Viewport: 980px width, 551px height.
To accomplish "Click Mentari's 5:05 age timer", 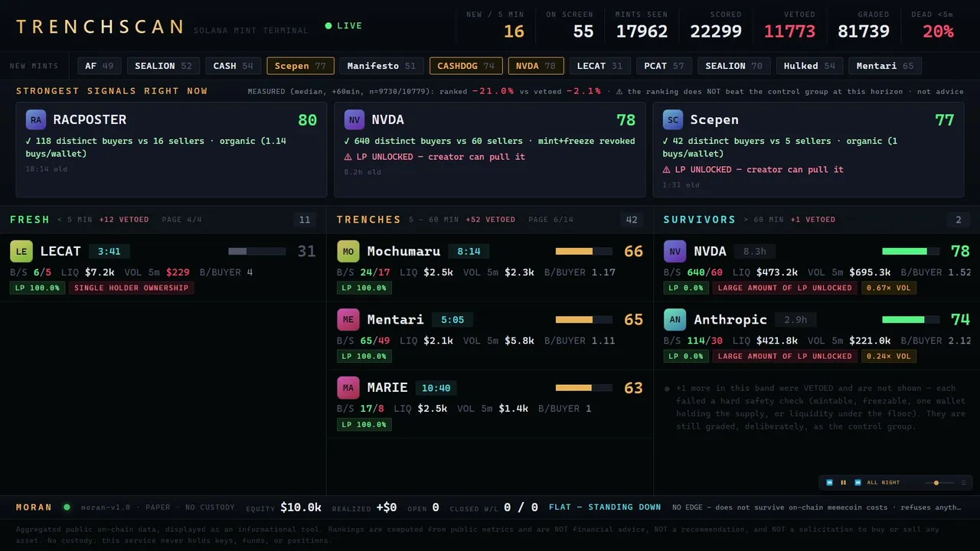I will coord(452,319).
